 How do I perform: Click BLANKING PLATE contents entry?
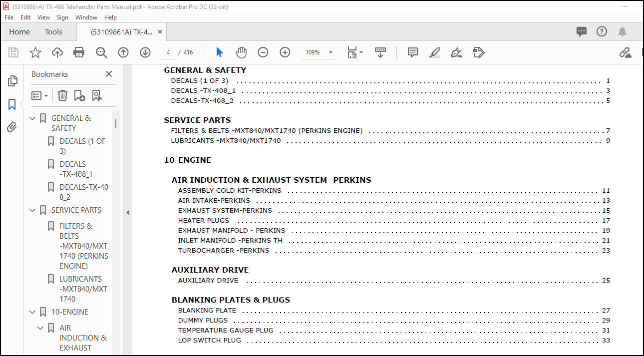coord(207,311)
